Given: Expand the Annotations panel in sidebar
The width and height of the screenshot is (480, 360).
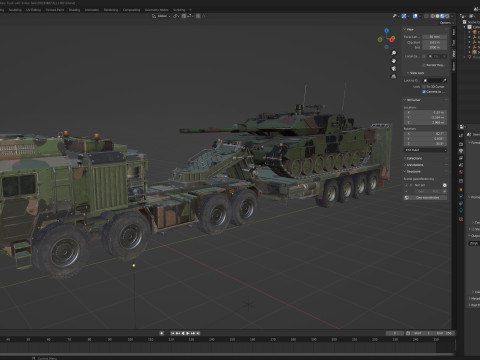Looking at the screenshot, I should [414, 165].
